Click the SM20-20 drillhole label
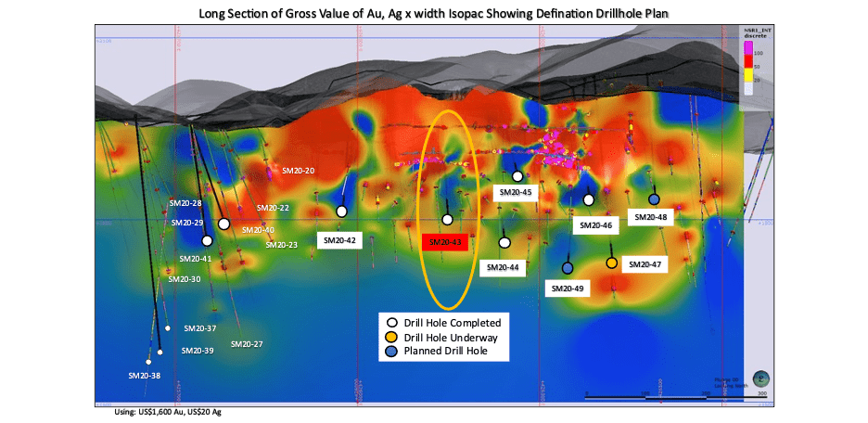Viewport: 868px width, 423px height. click(299, 171)
